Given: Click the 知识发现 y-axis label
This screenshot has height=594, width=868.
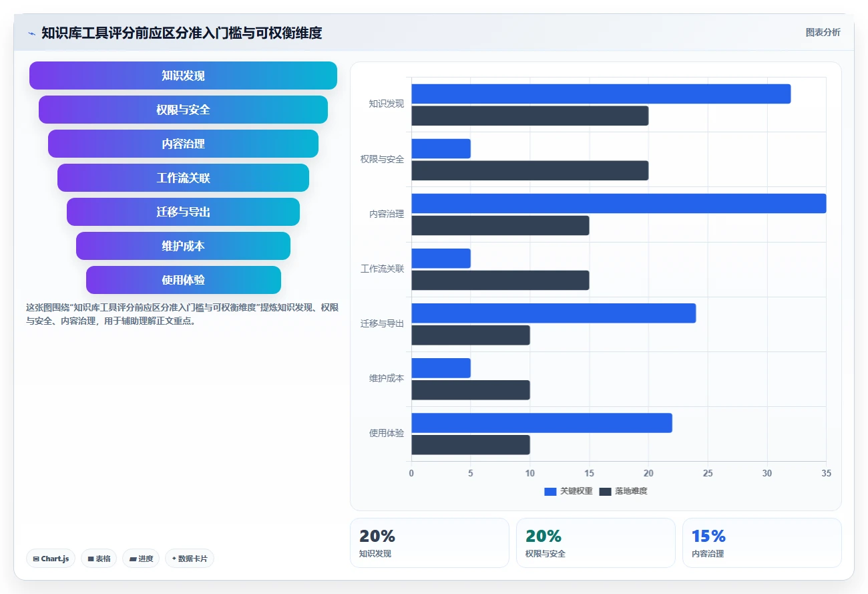Looking at the screenshot, I should coord(387,104).
